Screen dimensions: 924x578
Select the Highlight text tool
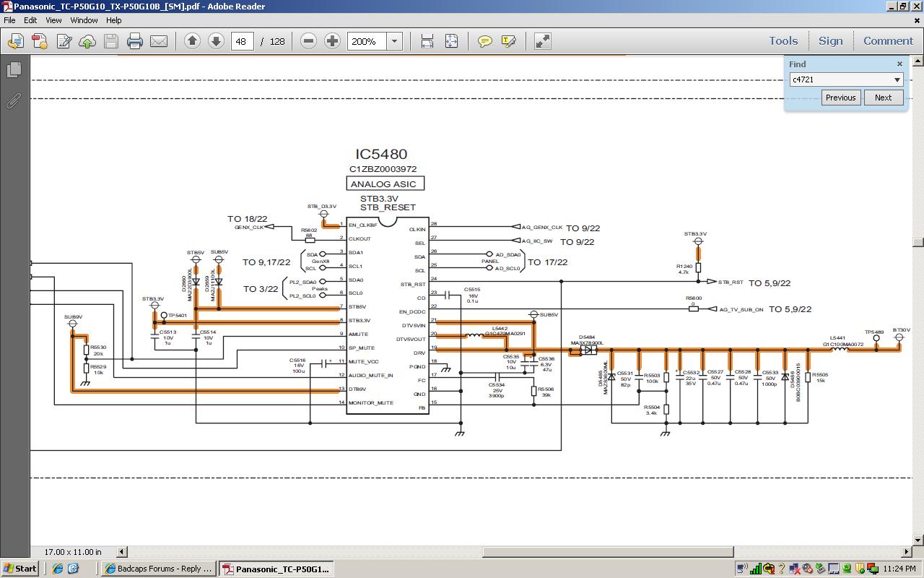click(508, 41)
